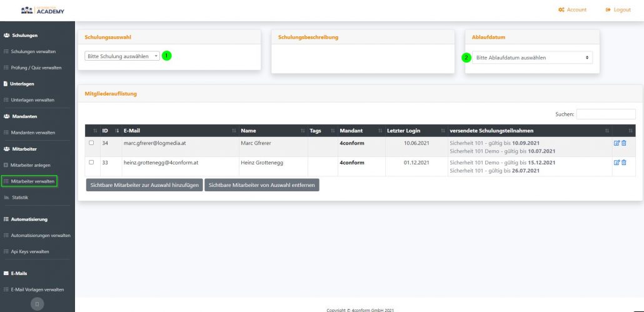Tick the checkbox for Heinz Grottenegg row

[92, 163]
